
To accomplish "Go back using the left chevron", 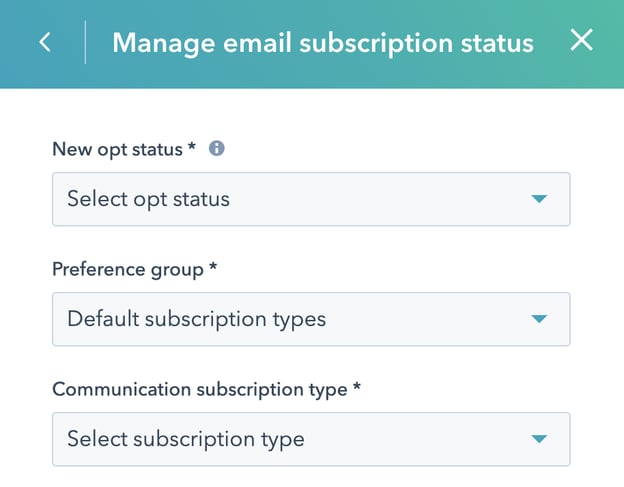I will 45,43.
